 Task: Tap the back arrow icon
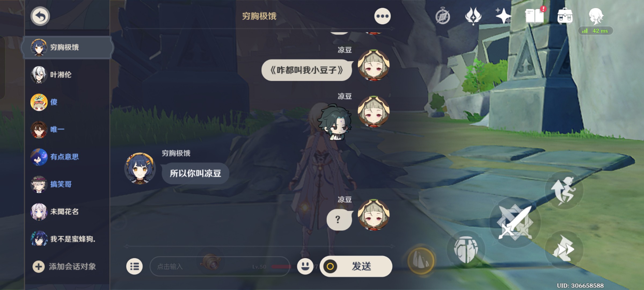pyautogui.click(x=40, y=16)
